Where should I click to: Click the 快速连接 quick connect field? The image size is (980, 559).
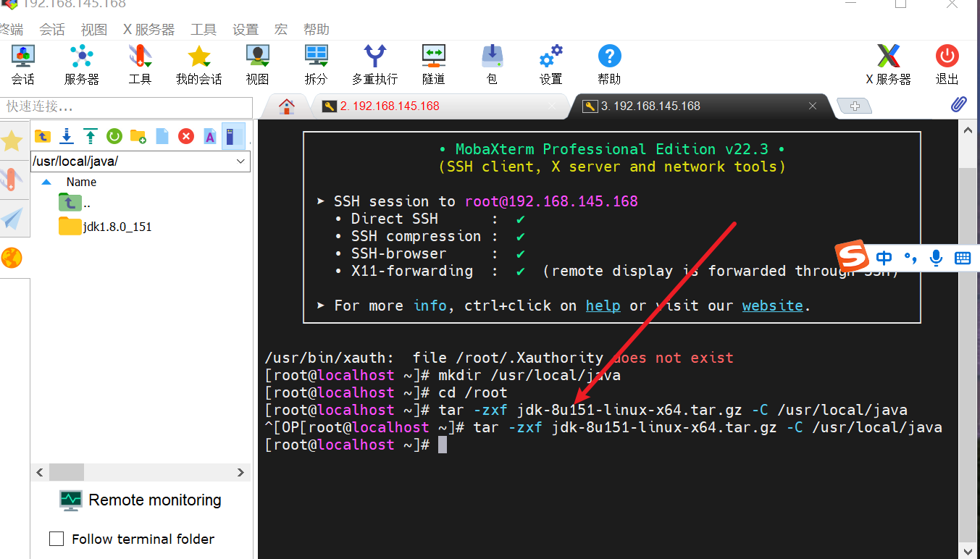[x=126, y=107]
